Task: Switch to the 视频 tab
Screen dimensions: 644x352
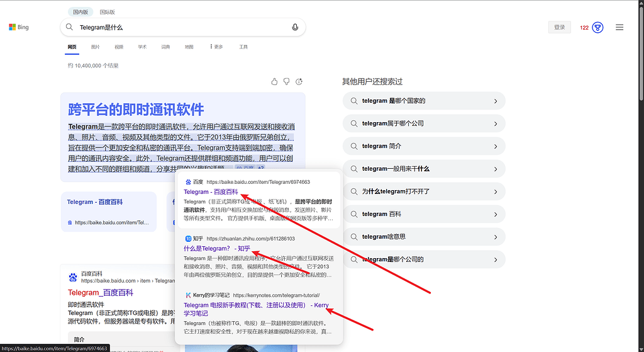Action: click(x=119, y=47)
